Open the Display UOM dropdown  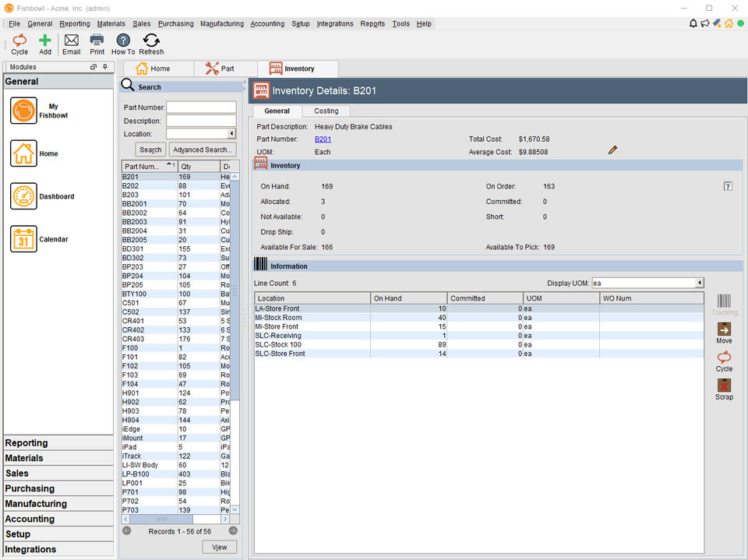699,283
